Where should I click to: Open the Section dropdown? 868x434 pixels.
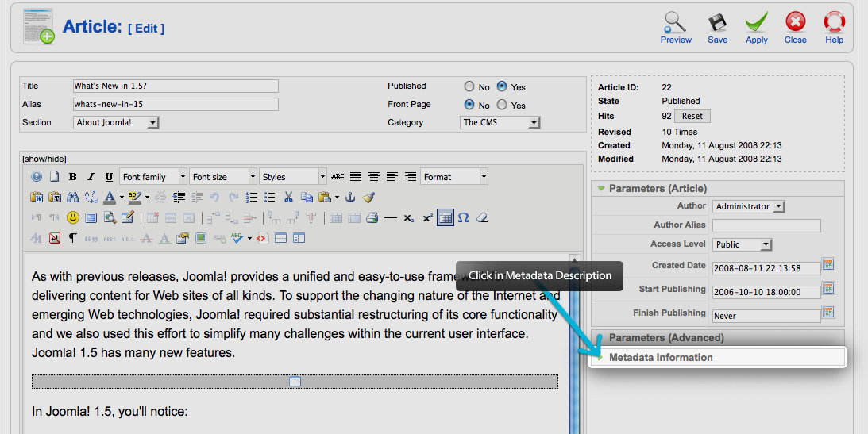pyautogui.click(x=116, y=123)
